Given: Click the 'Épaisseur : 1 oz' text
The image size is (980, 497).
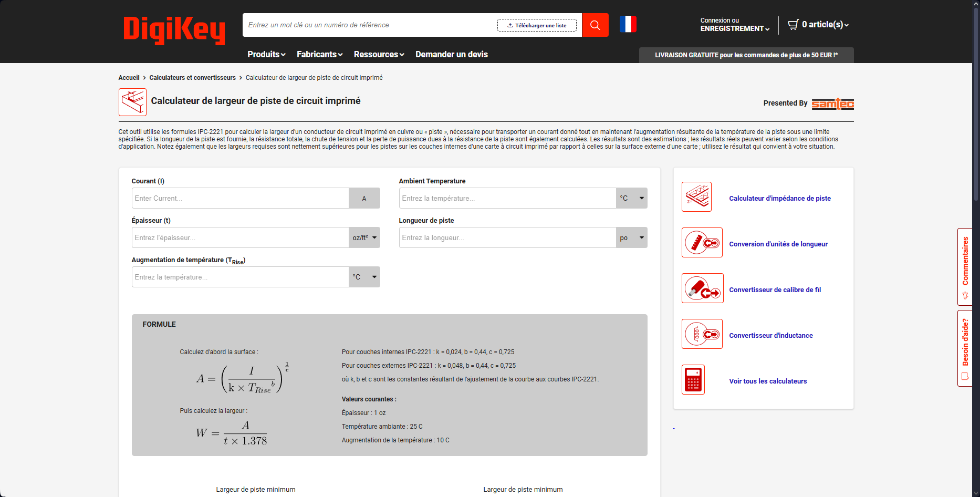Looking at the screenshot, I should [x=363, y=413].
